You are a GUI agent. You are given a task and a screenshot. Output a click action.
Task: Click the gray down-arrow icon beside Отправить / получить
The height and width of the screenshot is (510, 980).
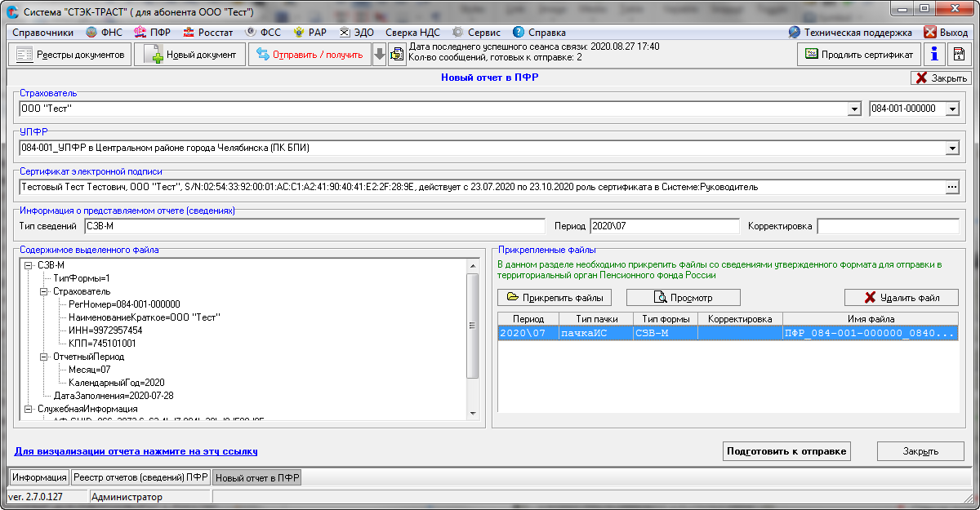[380, 55]
